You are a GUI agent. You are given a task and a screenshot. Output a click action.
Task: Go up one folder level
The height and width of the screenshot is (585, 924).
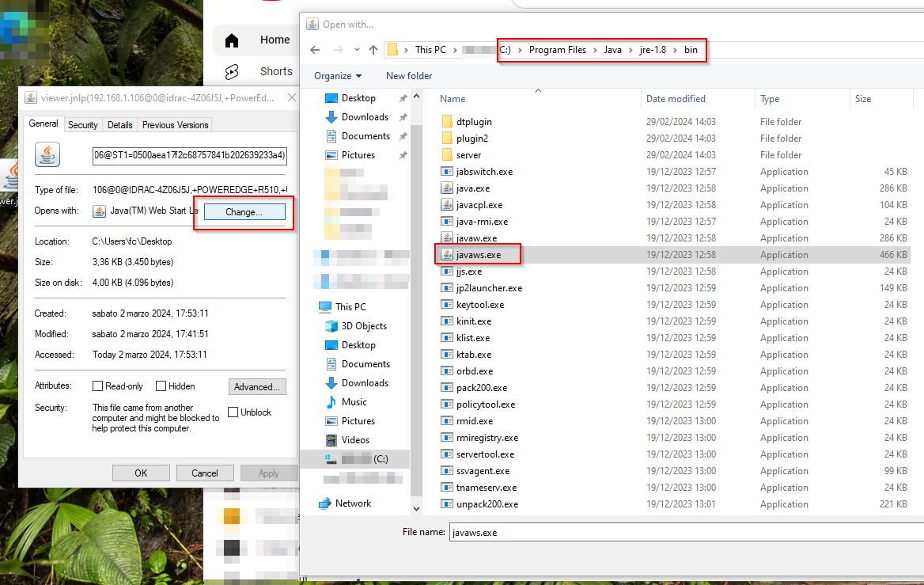tap(373, 50)
